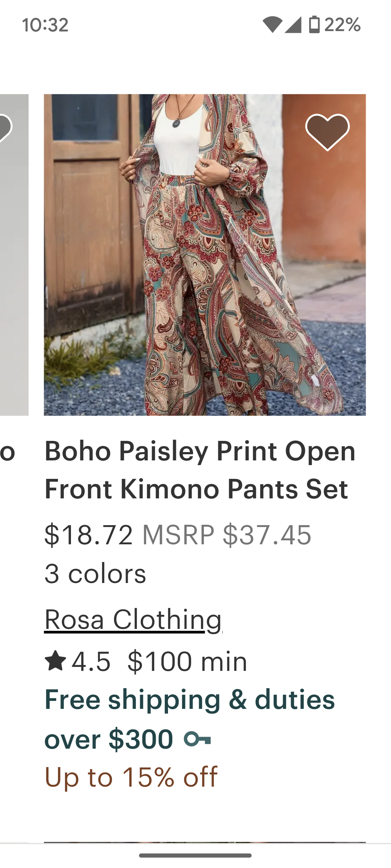Viewport: 391px width, 868px height.
Task: Tap the star rating icon
Action: pos(55,661)
